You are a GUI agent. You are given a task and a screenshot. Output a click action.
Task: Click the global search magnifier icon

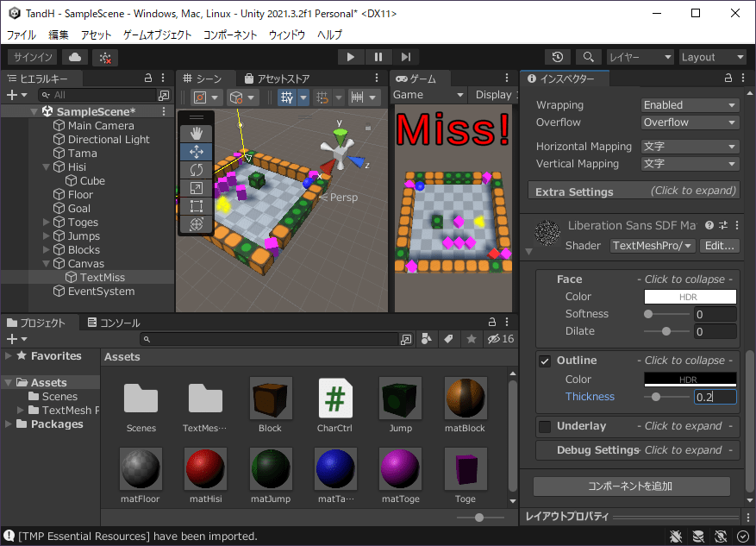(588, 57)
